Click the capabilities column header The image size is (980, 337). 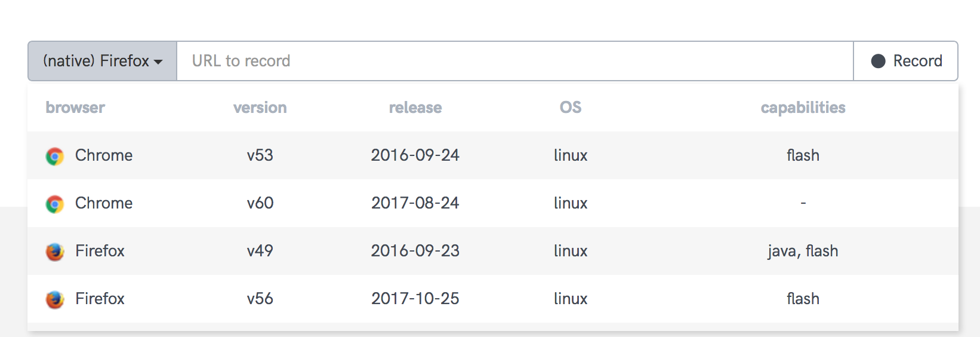(x=803, y=108)
